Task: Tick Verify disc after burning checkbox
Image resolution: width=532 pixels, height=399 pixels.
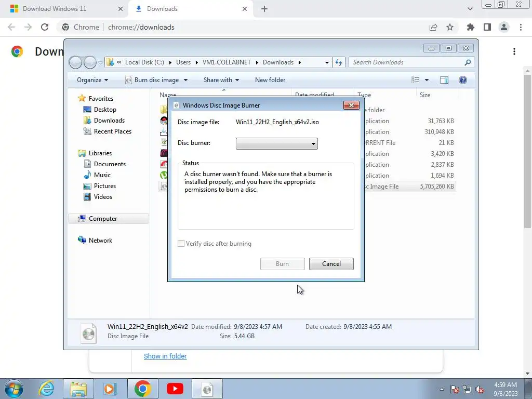Action: click(181, 244)
